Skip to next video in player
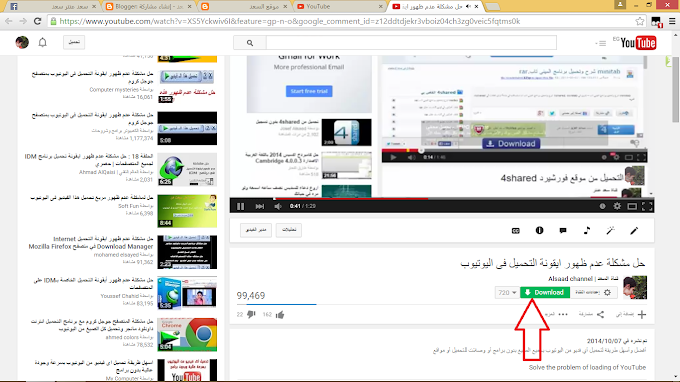 pos(259,206)
